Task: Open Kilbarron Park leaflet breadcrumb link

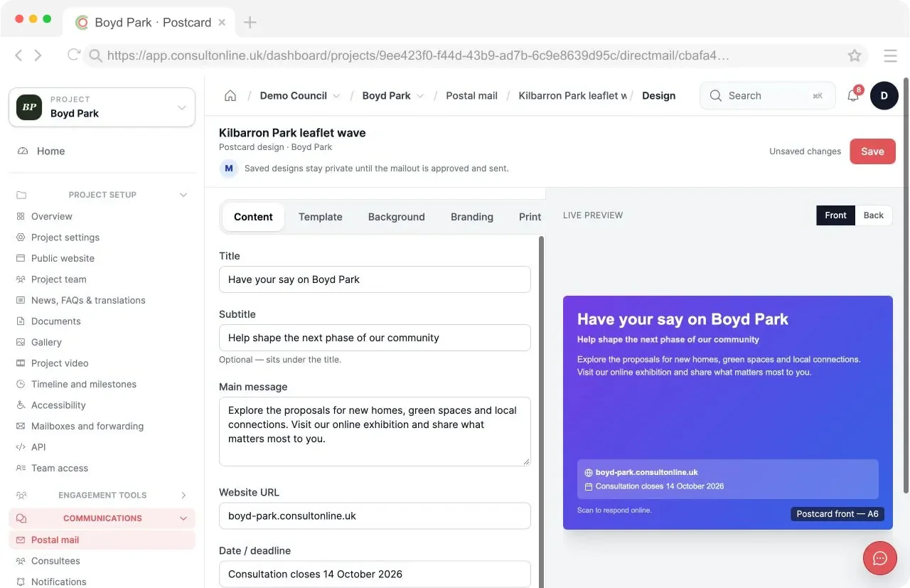Action: pyautogui.click(x=573, y=96)
